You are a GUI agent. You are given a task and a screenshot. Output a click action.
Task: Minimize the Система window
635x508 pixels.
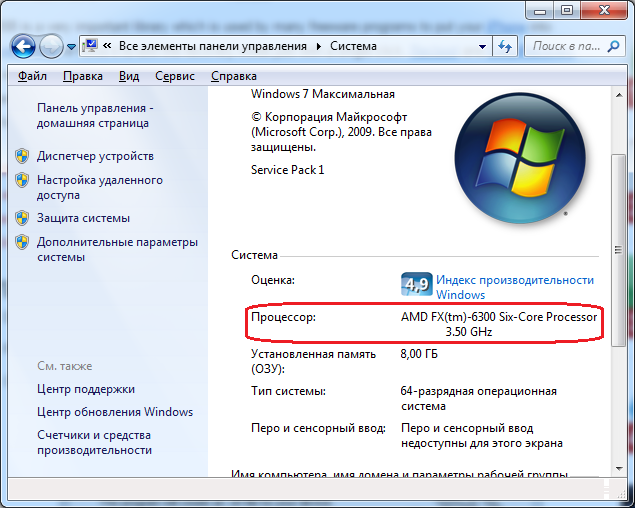[540, 11]
